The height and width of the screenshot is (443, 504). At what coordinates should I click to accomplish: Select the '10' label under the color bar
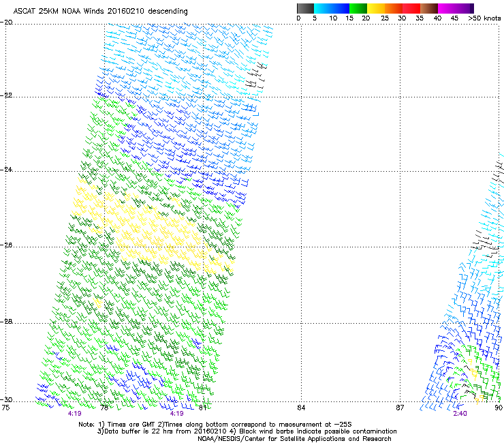(333, 18)
